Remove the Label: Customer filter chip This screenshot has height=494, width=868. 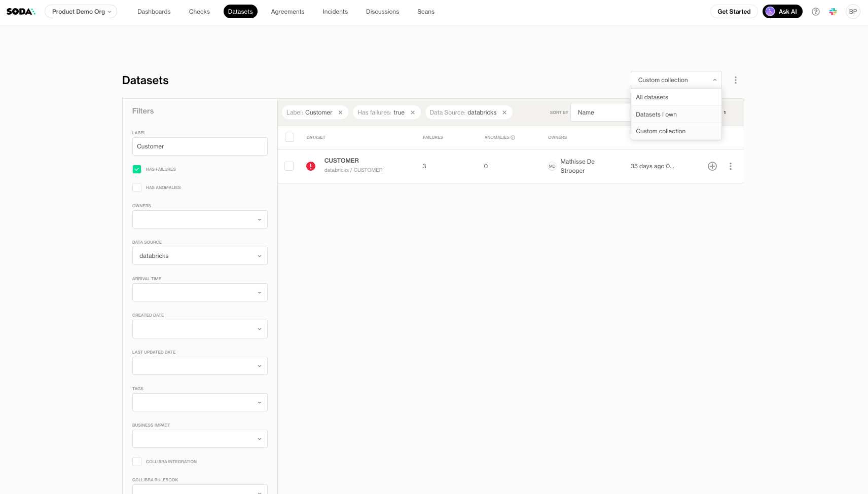pyautogui.click(x=340, y=112)
